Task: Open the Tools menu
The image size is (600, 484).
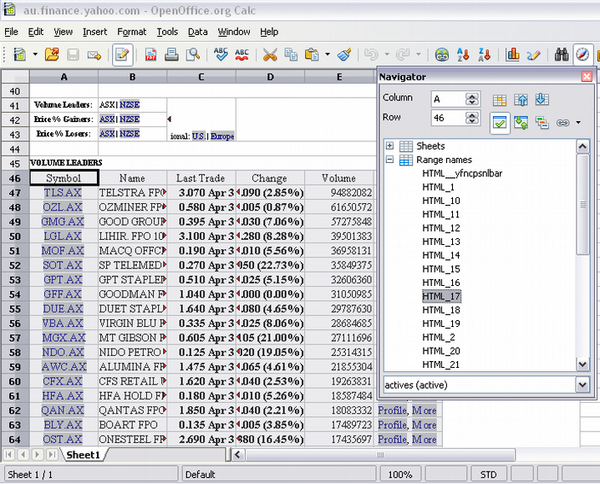Action: pyautogui.click(x=167, y=32)
